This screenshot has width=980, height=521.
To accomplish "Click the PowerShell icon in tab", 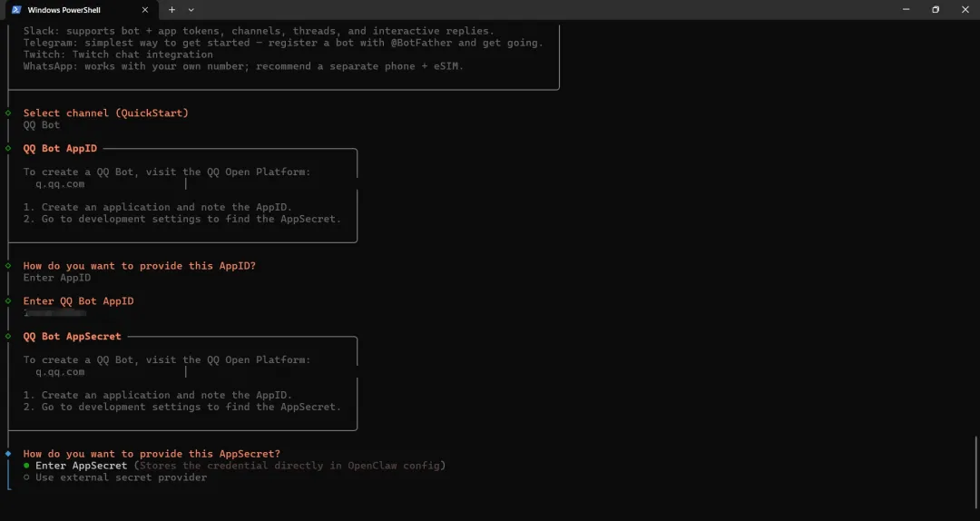I will (x=17, y=10).
